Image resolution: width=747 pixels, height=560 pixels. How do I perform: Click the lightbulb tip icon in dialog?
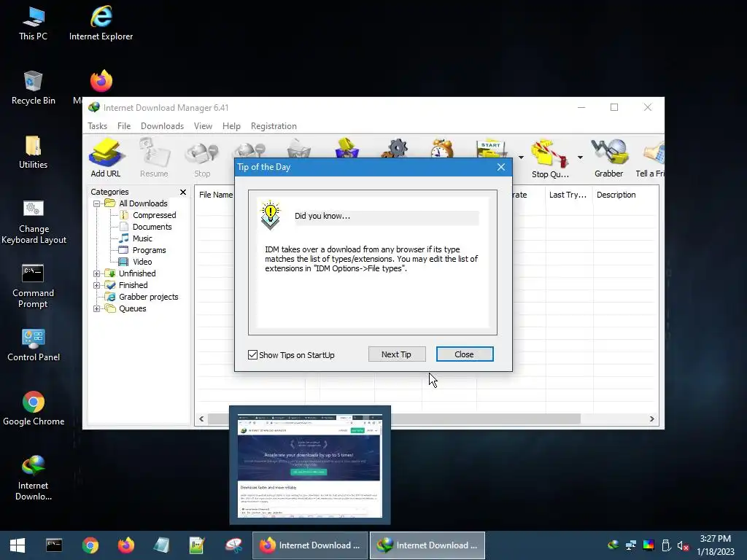pos(270,215)
